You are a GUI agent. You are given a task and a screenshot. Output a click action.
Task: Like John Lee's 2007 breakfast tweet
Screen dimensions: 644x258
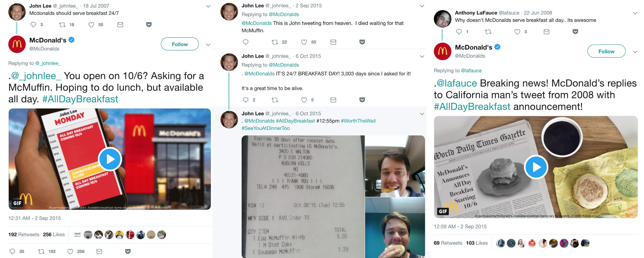(91, 24)
